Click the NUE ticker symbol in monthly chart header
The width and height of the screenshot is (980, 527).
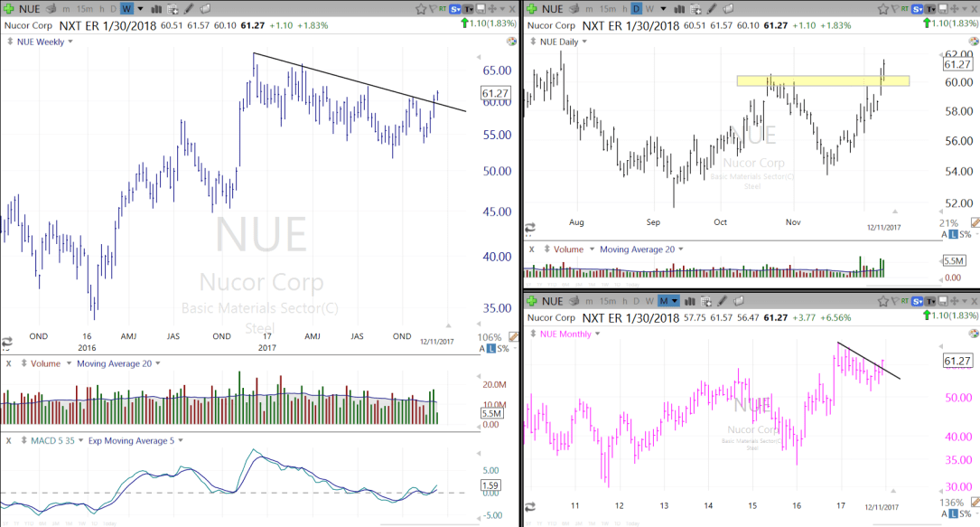pyautogui.click(x=552, y=300)
